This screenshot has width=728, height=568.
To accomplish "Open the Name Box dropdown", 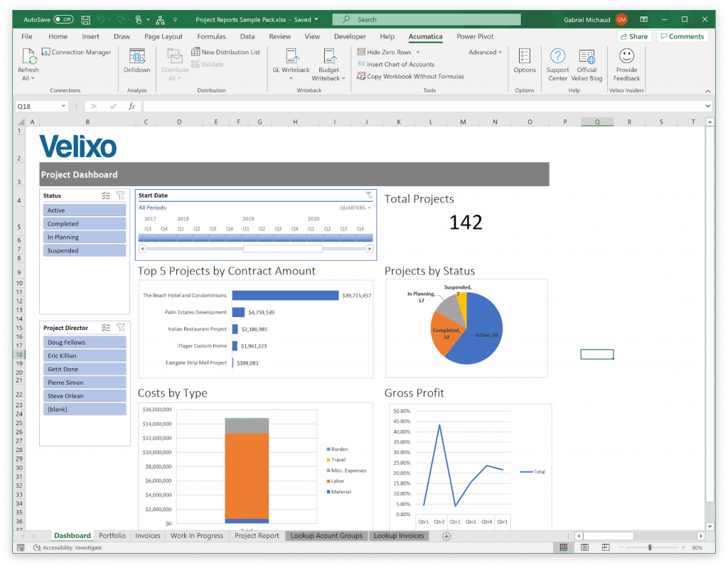I will (x=63, y=106).
